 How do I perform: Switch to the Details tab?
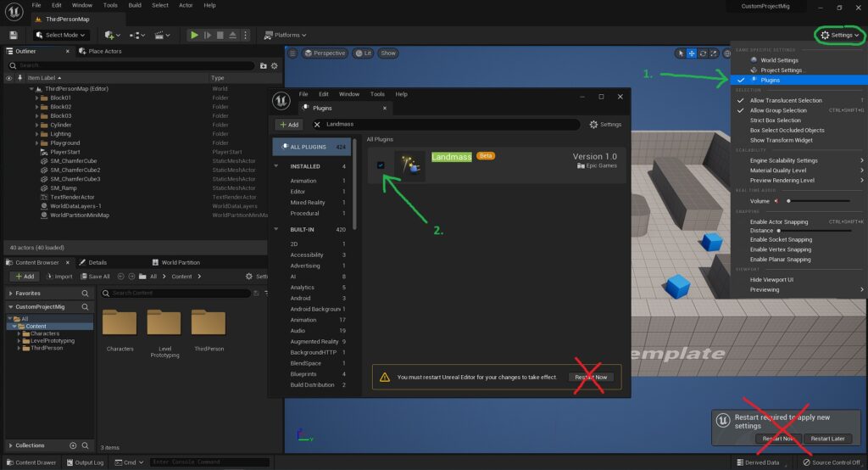pos(93,262)
